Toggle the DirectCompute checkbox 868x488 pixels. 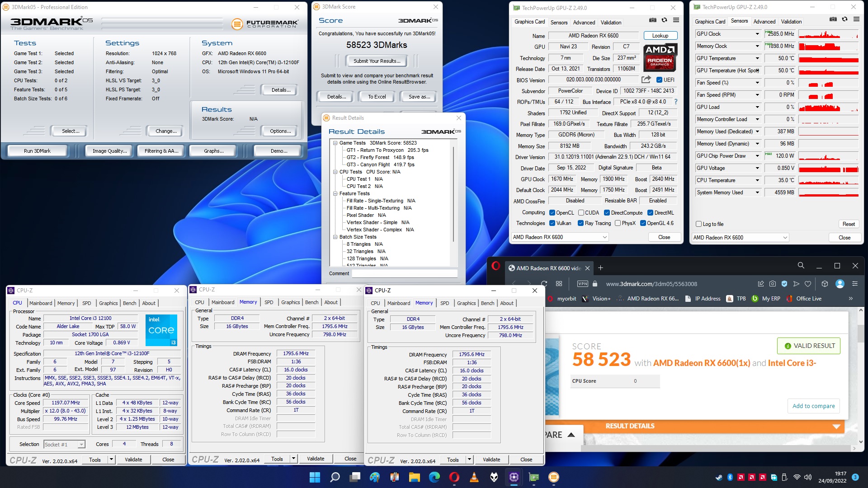point(607,213)
